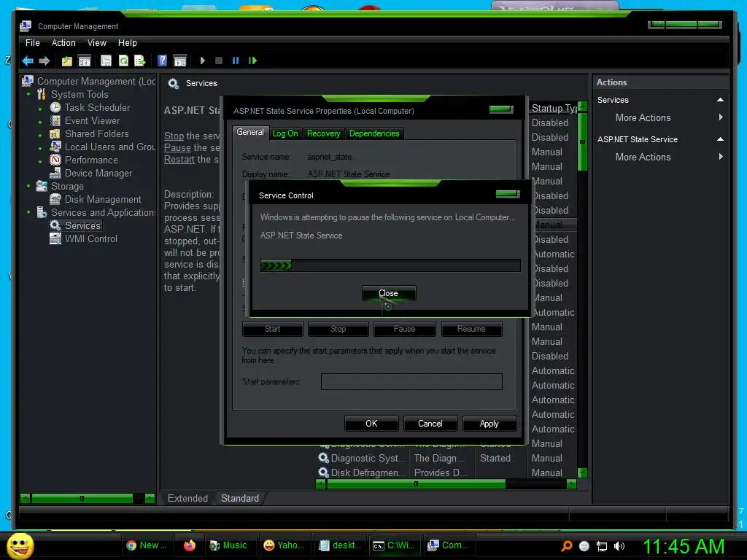Click the Export List toolbar icon
The height and width of the screenshot is (560, 747).
click(139, 61)
